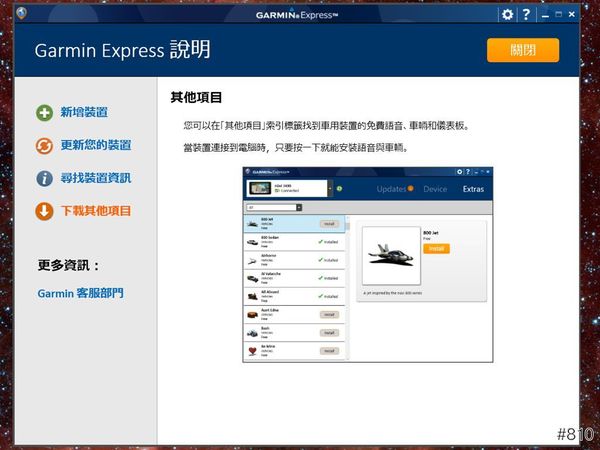Open the 新增裝置 help topic

tap(84, 112)
